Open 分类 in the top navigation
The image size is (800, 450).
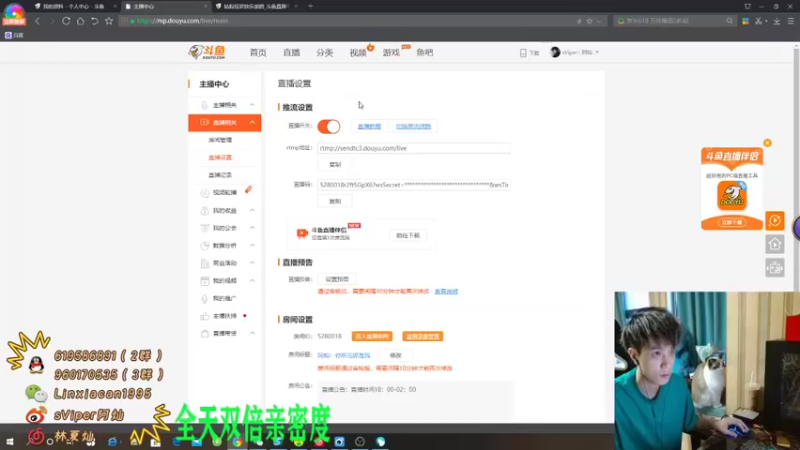point(324,53)
